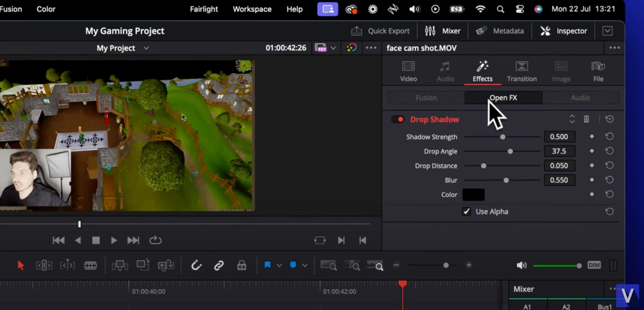The width and height of the screenshot is (644, 310).
Task: Click the Replace Clip icon
Action: [166, 265]
